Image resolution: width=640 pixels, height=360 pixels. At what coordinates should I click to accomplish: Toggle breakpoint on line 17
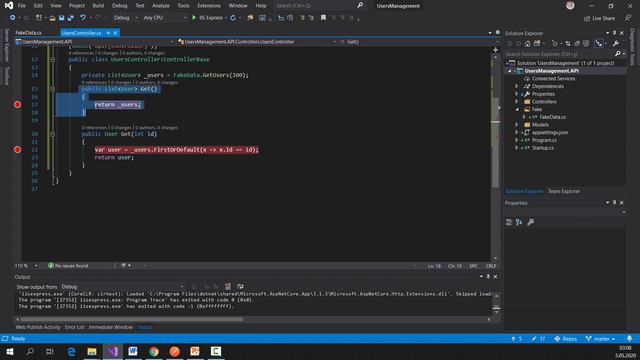click(x=18, y=104)
